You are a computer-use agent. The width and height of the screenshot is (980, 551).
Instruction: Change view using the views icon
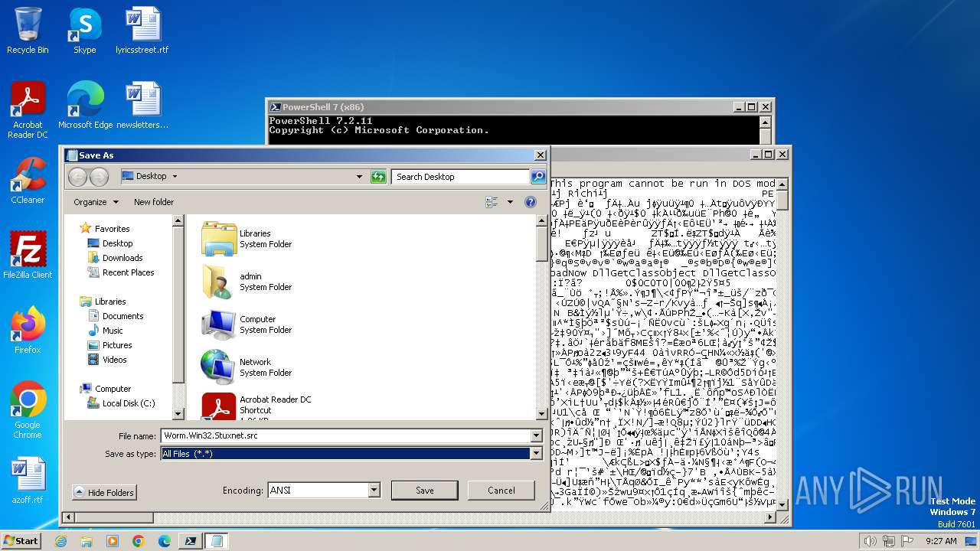492,202
